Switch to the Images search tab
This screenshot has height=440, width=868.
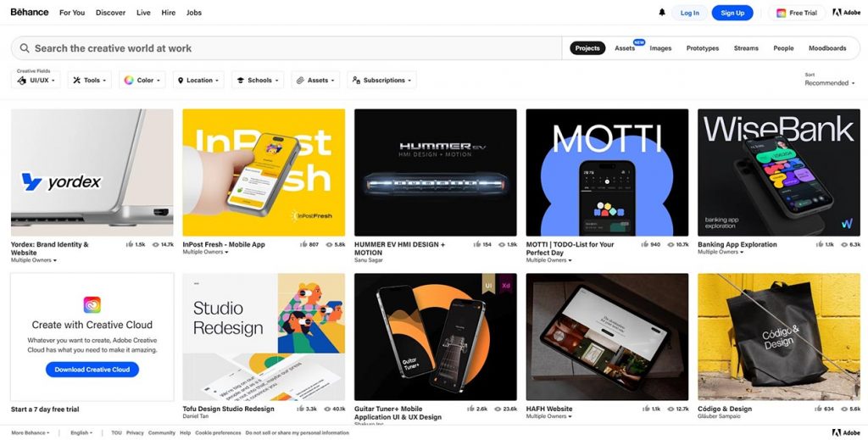[x=660, y=48]
